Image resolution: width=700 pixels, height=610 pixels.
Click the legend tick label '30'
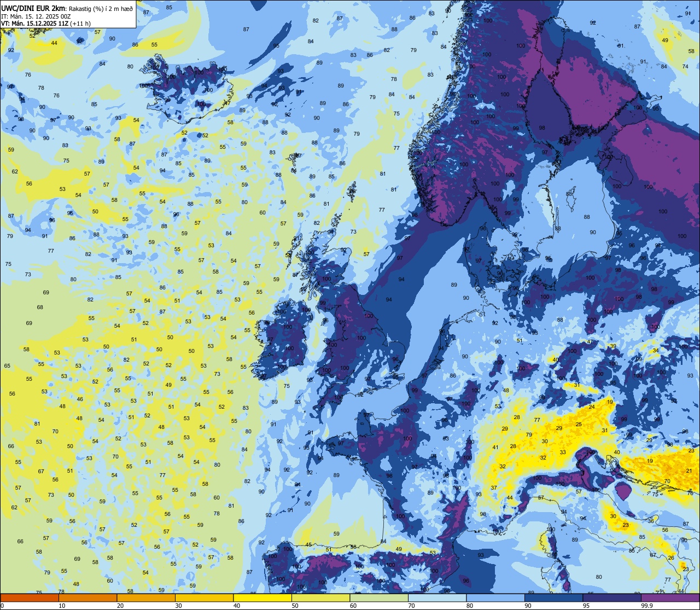pyautogui.click(x=178, y=606)
